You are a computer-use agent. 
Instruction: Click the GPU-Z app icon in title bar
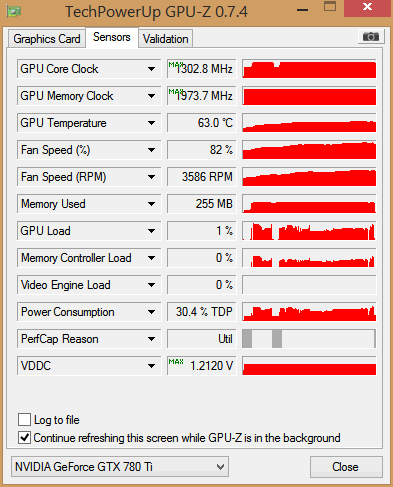[13, 11]
